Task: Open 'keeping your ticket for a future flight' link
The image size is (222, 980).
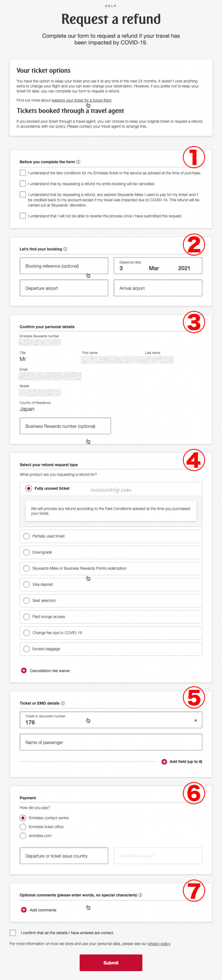Action: tap(81, 100)
